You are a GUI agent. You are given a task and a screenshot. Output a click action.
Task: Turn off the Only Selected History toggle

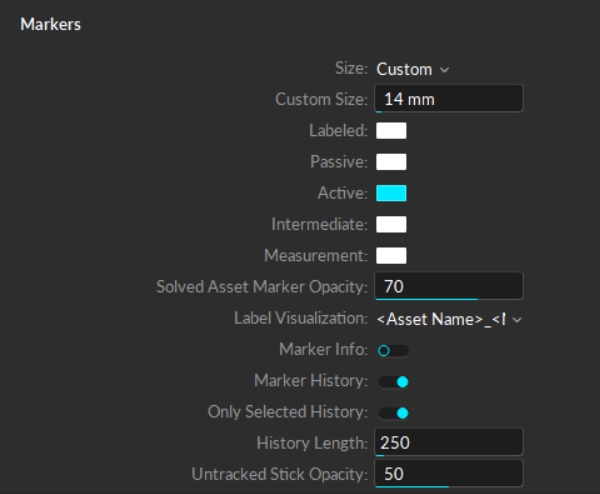coord(393,412)
